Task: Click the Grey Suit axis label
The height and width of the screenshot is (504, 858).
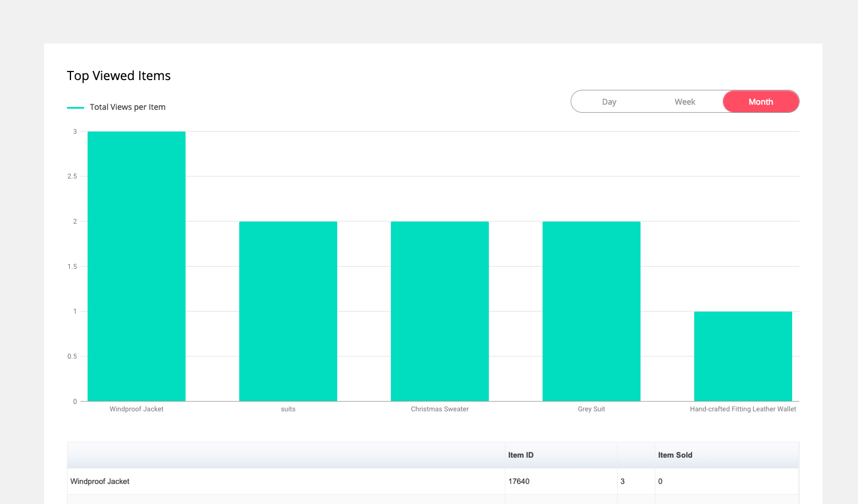Action: click(591, 409)
